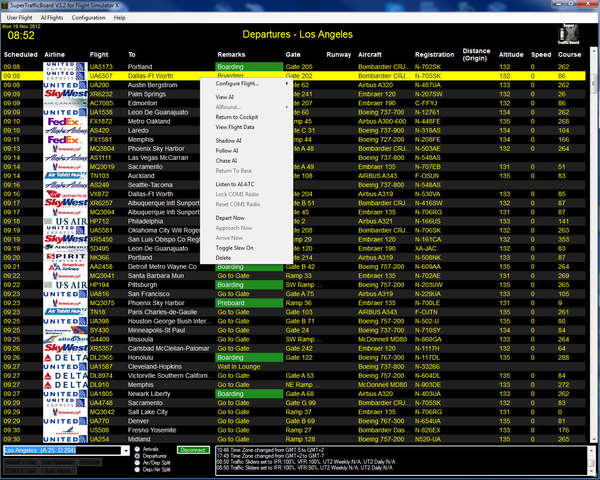Click 'Honolulu' destination cell
Viewport: 600px width, 480px height.
click(140, 358)
